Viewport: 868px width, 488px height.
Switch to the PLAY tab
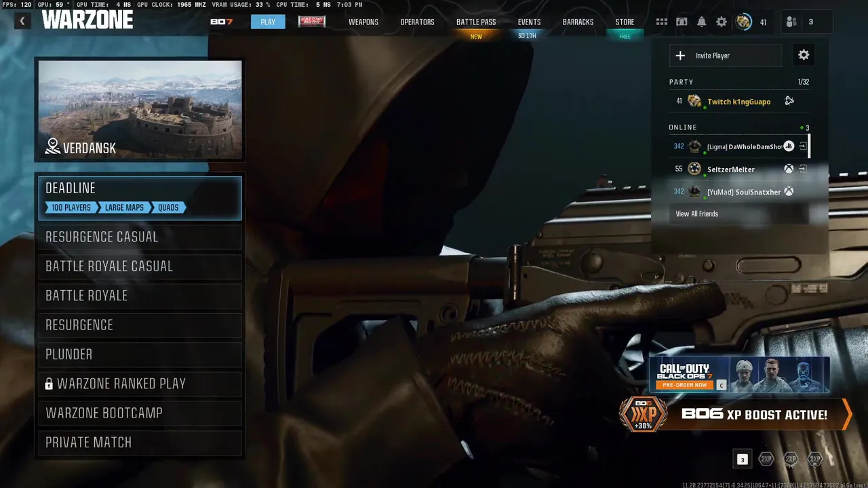click(x=268, y=22)
